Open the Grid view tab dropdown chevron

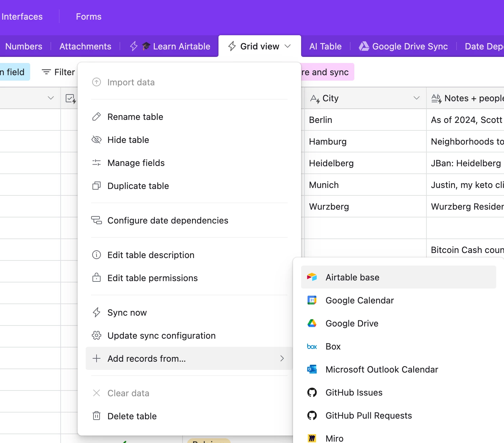(288, 46)
